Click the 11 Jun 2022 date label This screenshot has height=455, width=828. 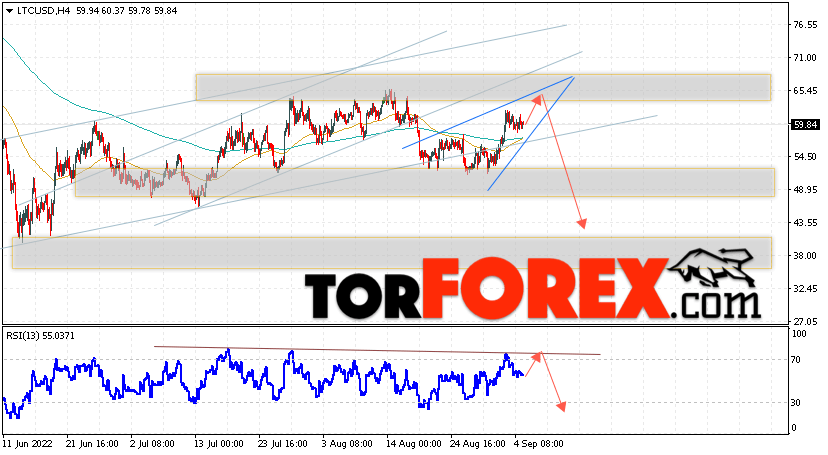coord(27,443)
